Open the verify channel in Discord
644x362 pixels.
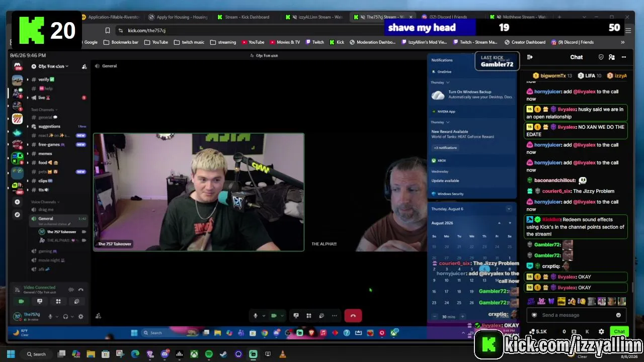coord(46,79)
